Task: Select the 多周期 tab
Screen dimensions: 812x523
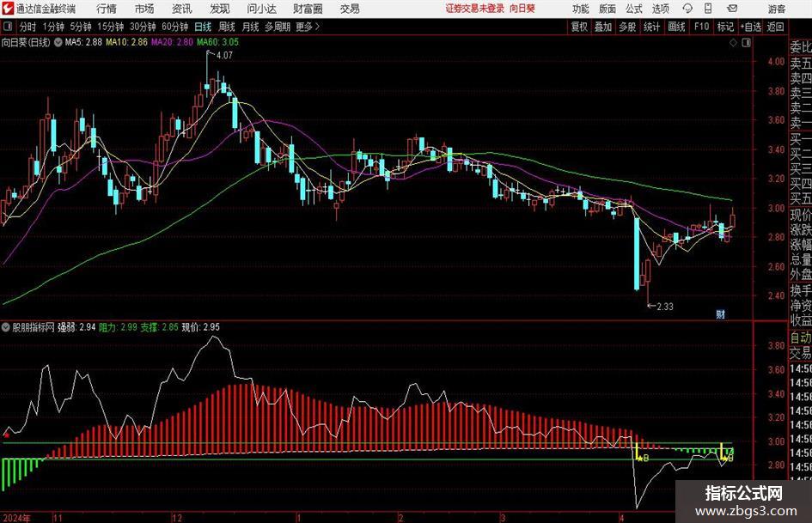Action: pos(278,27)
